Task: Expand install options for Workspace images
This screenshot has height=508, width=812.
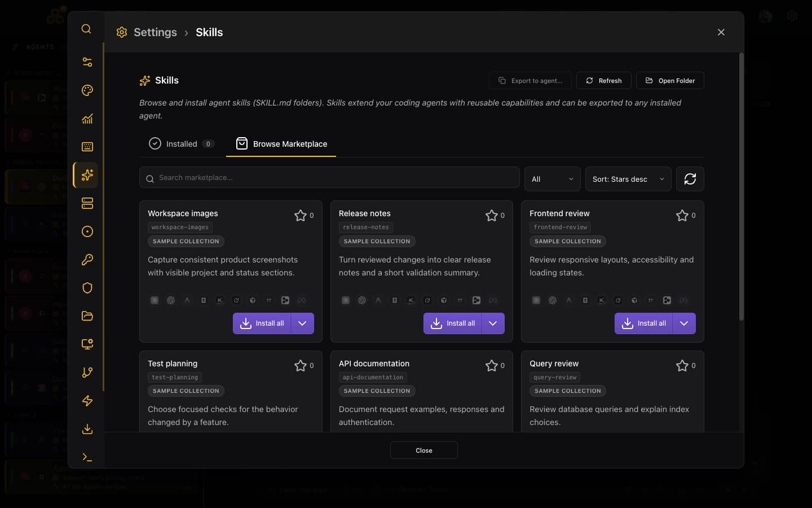Action: coord(302,323)
